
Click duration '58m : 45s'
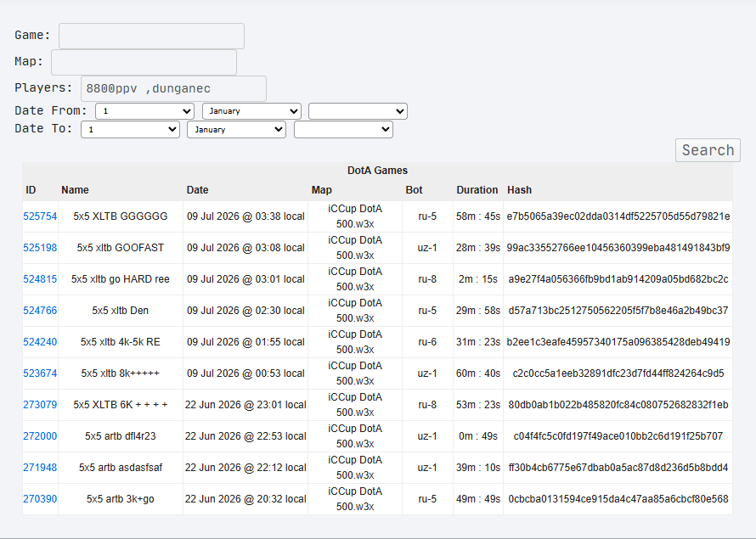(x=478, y=216)
